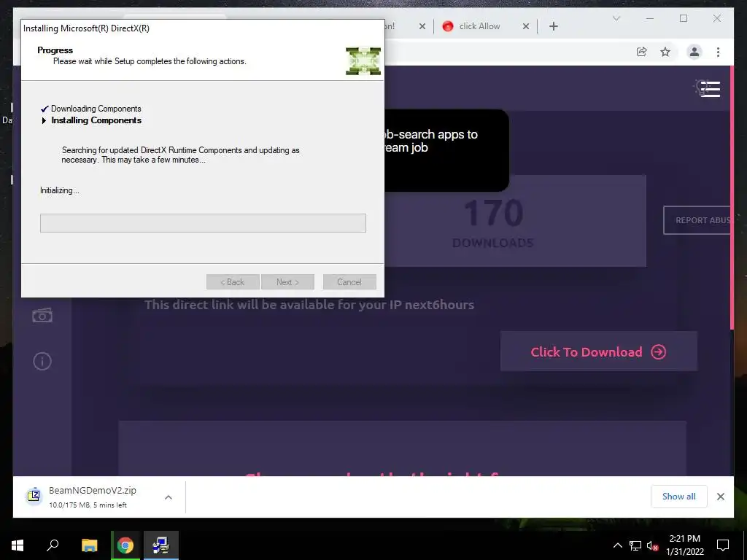The height and width of the screenshot is (560, 747).
Task: Close the Chrome downloads bar
Action: [720, 497]
